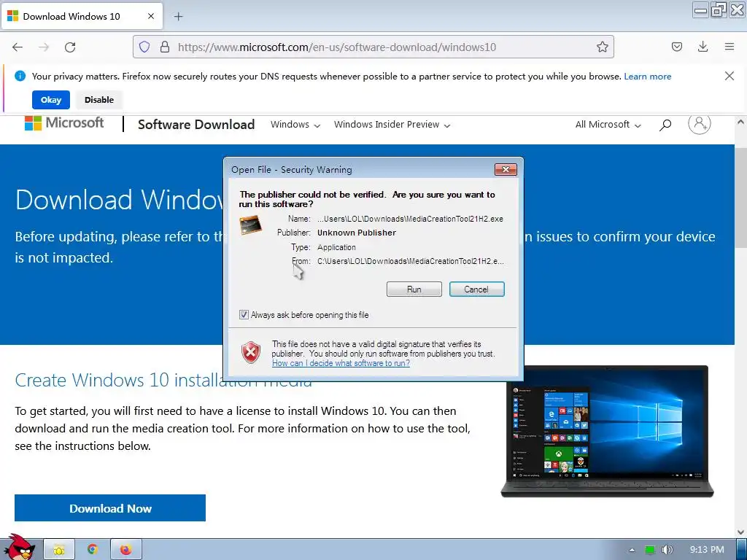Click Disable in the DNS privacy notice
This screenshot has height=560, width=747.
click(x=99, y=100)
